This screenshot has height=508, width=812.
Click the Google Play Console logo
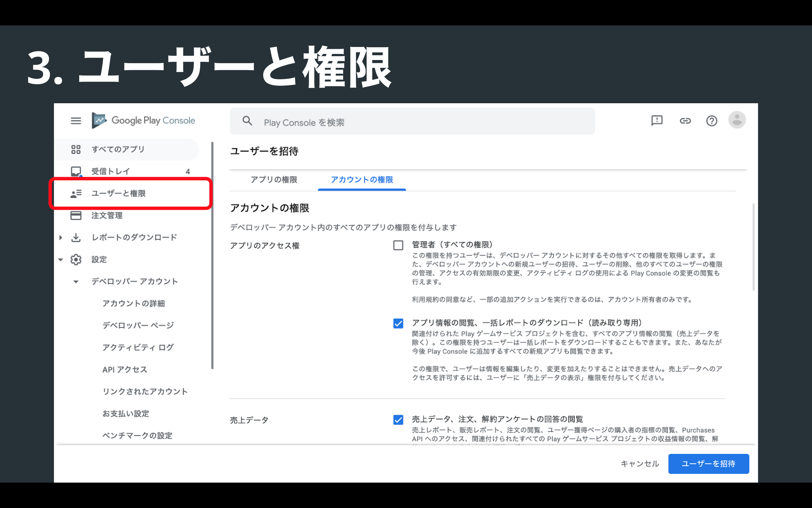pos(143,120)
